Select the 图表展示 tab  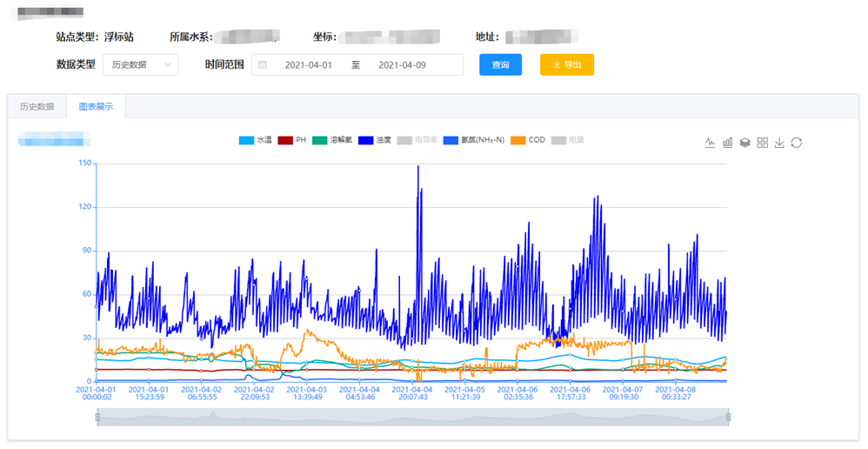pos(96,107)
